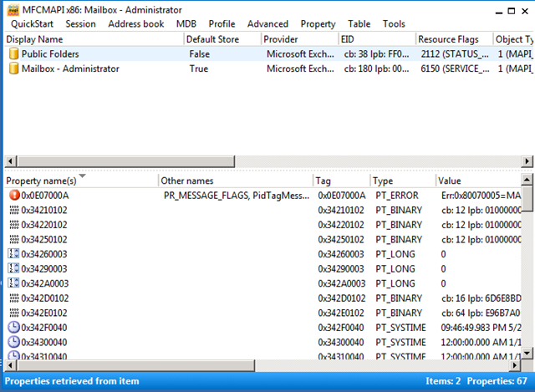The width and height of the screenshot is (535, 392).
Task: Click 'Properties retrieved from item' status text
Action: pyautogui.click(x=72, y=381)
